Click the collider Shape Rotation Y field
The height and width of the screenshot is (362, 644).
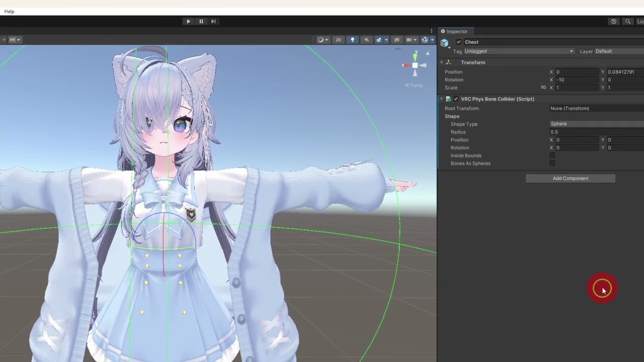coord(625,148)
